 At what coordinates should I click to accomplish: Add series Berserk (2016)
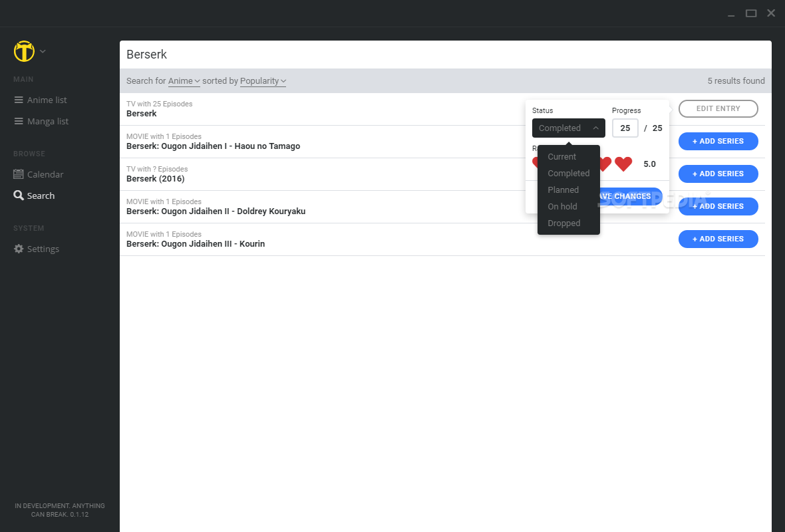pos(718,174)
